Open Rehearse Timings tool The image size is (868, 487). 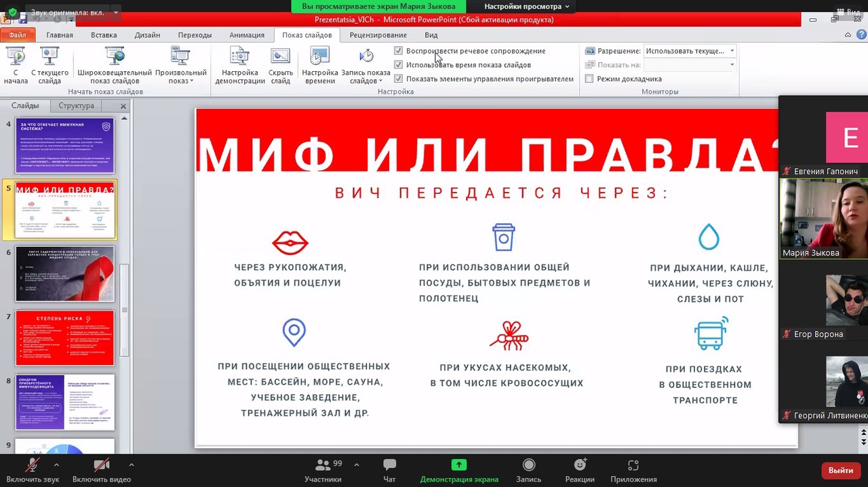point(320,66)
